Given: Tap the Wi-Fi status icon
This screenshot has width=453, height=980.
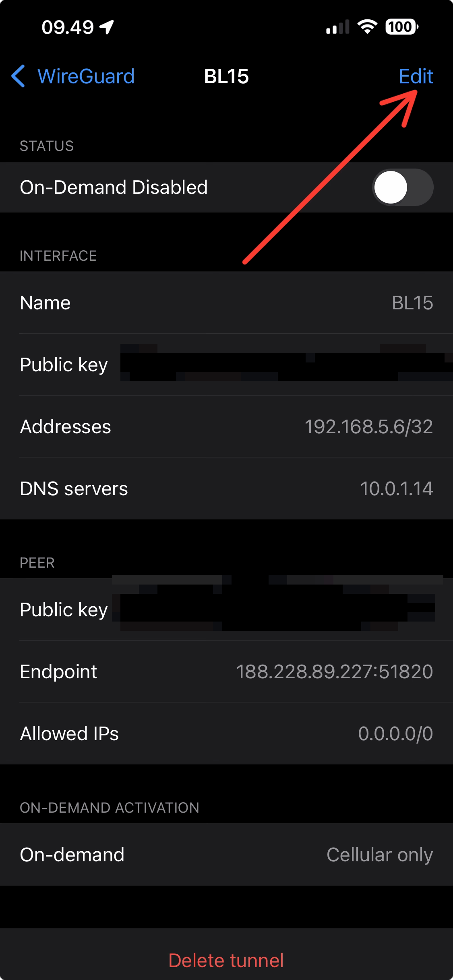Looking at the screenshot, I should (367, 27).
